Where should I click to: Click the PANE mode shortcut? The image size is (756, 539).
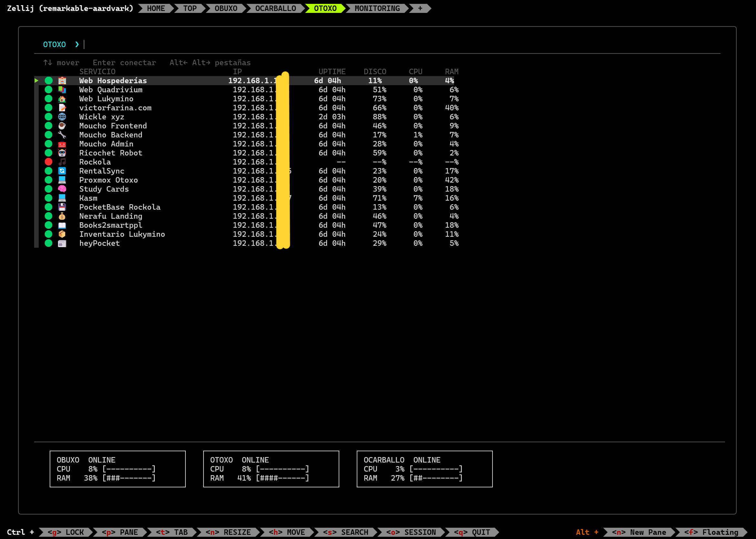tap(120, 532)
